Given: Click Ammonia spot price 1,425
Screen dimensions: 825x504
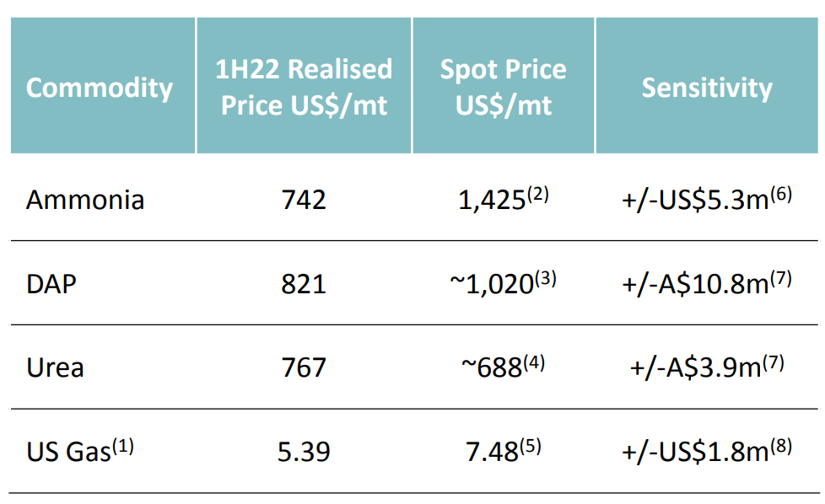Looking at the screenshot, I should coord(503,199).
